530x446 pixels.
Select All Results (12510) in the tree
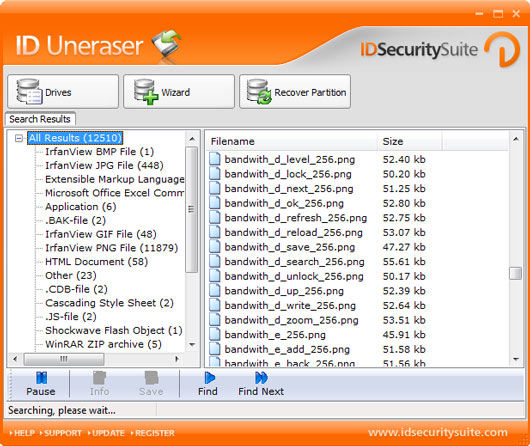75,138
